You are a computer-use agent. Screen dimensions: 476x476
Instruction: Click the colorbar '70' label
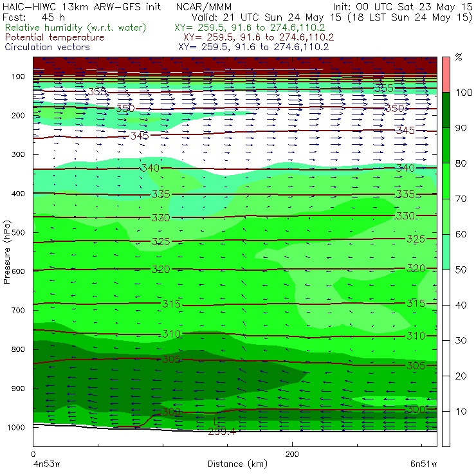(x=461, y=199)
